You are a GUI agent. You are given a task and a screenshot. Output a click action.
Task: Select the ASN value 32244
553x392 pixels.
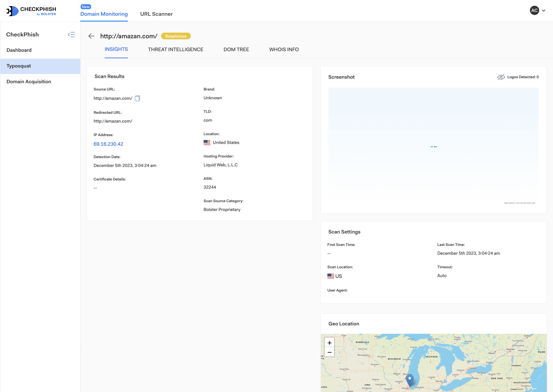209,187
